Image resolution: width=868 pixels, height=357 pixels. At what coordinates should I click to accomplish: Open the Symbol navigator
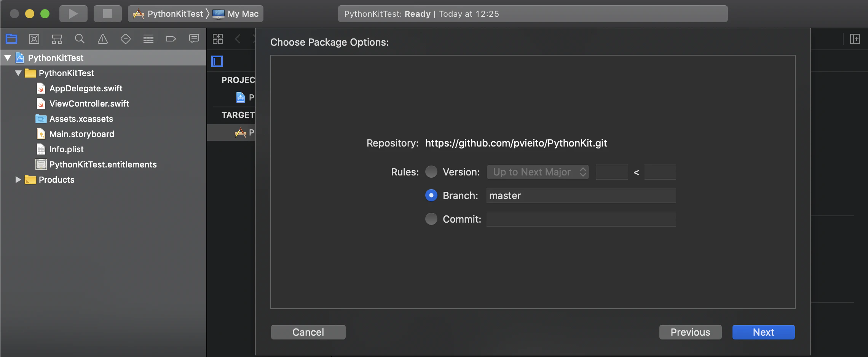pyautogui.click(x=57, y=38)
